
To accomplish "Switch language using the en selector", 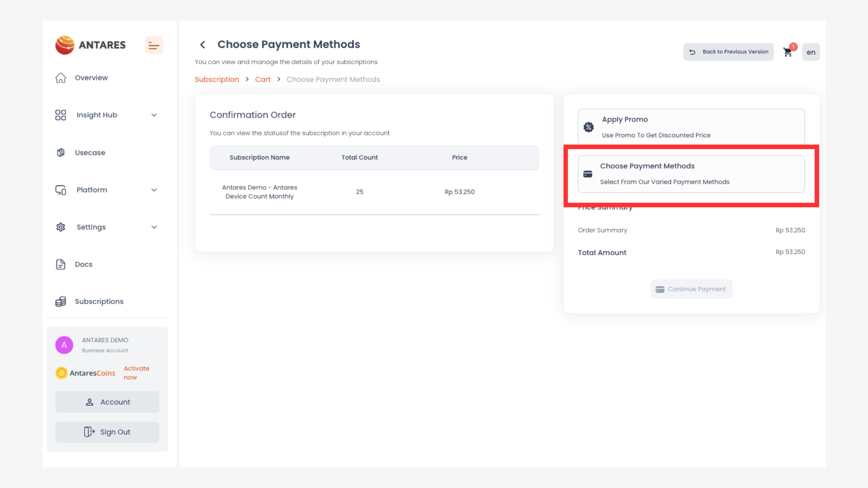I will coord(811,52).
